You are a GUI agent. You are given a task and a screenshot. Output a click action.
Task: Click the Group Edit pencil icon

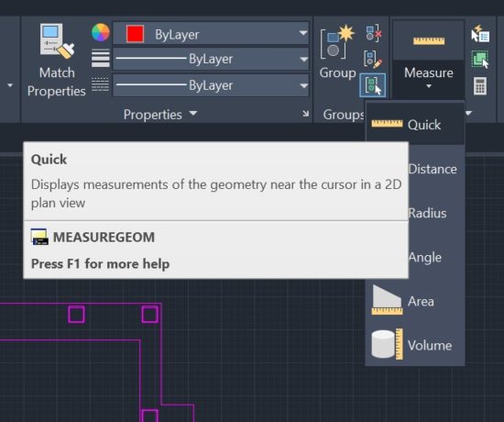(x=373, y=60)
